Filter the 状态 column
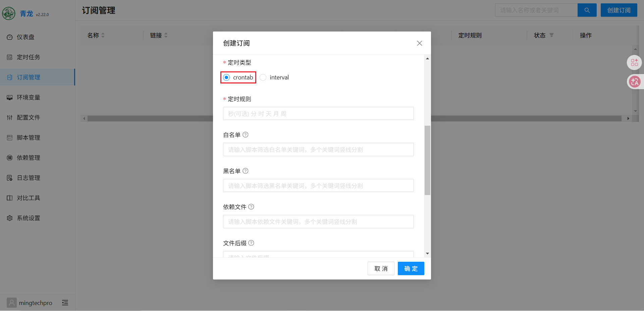 pos(551,35)
